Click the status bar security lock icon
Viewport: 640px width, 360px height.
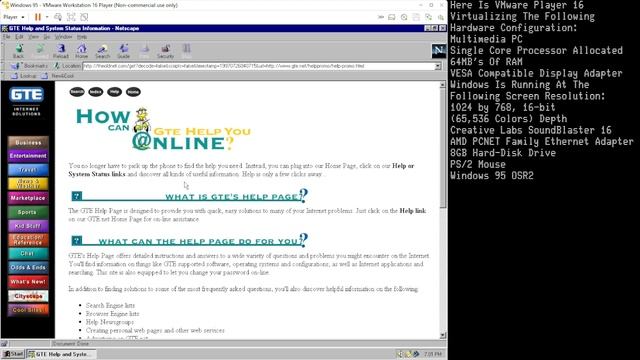pyautogui.click(x=4, y=344)
